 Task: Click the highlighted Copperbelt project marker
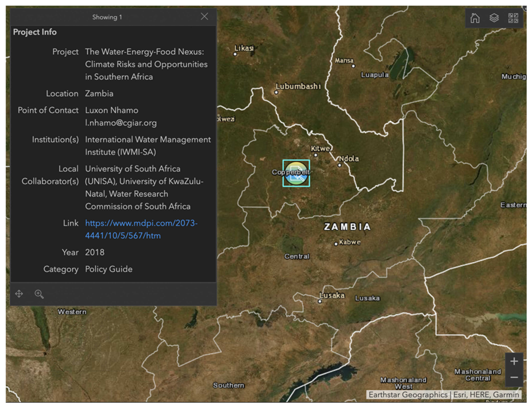pyautogui.click(x=296, y=173)
